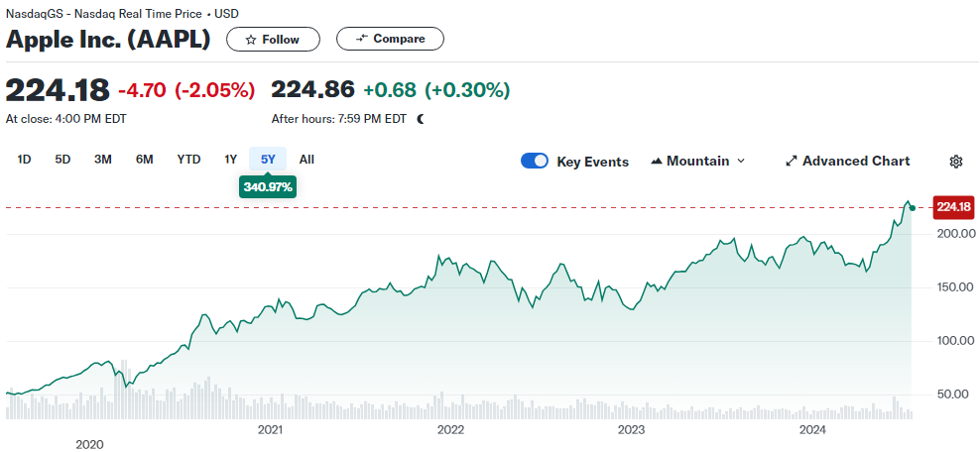Select the 1Y time range

tap(230, 160)
